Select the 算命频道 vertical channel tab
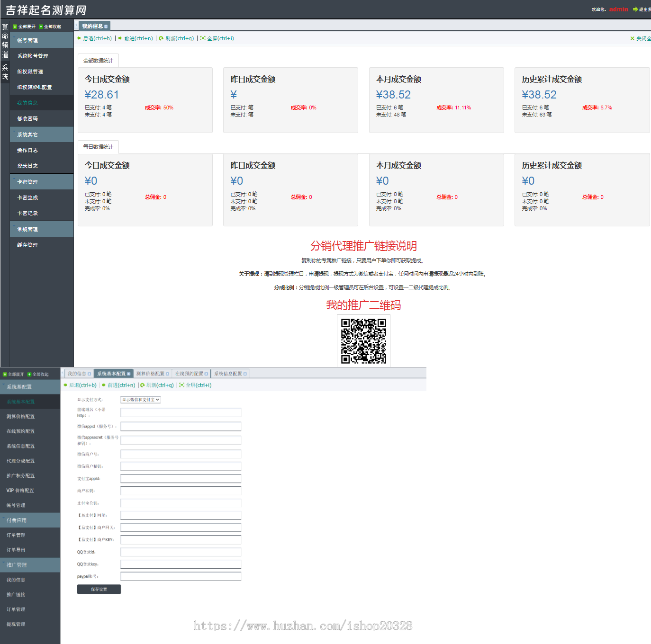 pyautogui.click(x=5, y=41)
